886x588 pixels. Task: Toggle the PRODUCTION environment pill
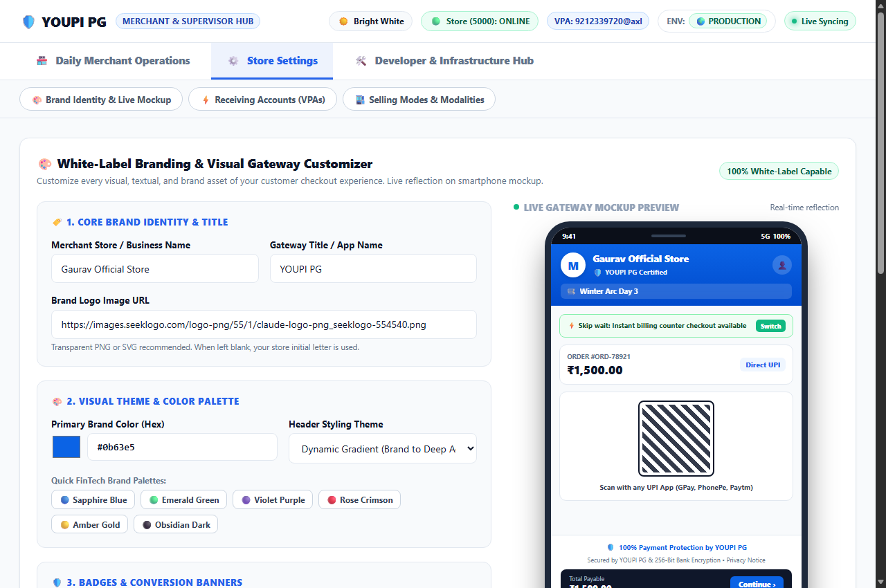click(x=728, y=21)
